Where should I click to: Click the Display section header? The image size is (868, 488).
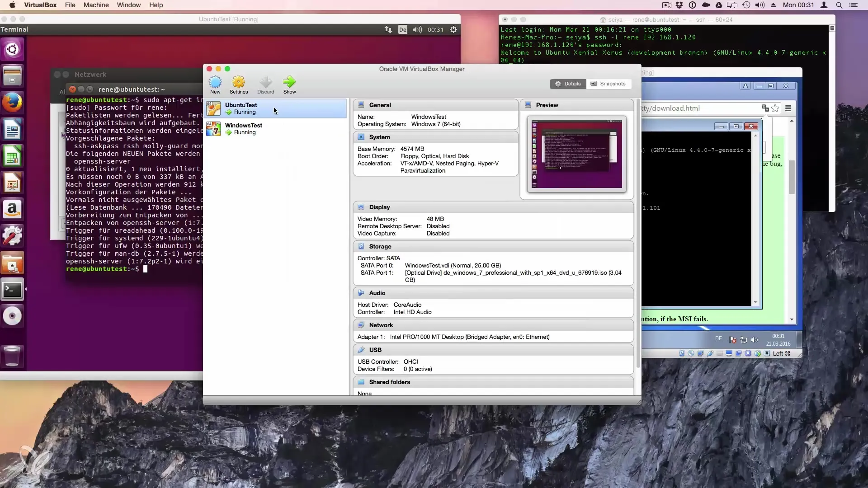click(493, 207)
